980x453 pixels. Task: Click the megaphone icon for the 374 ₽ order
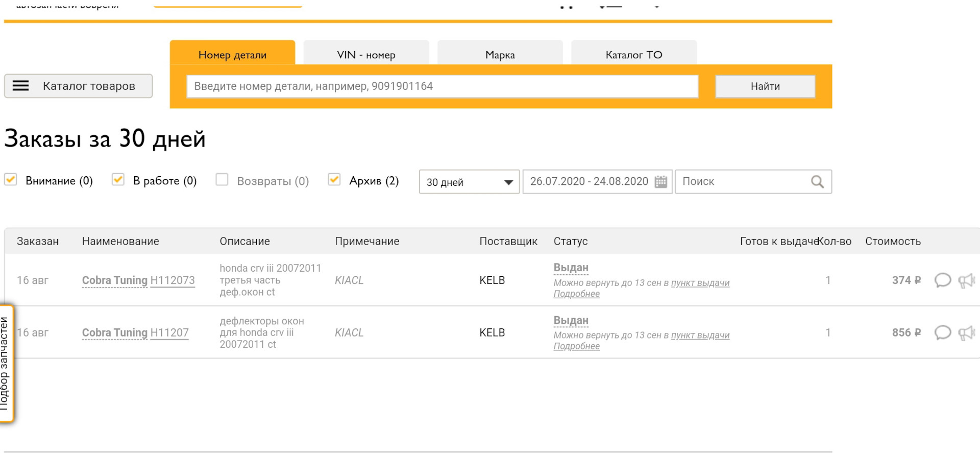coord(967,280)
